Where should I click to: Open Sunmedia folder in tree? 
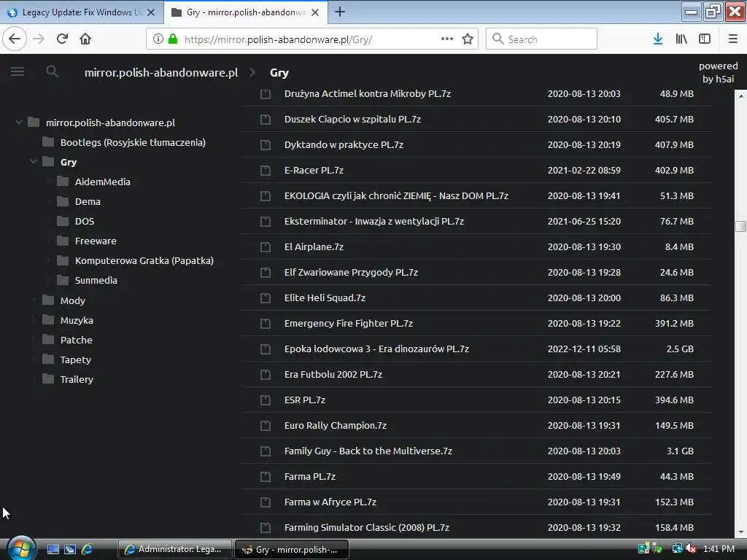[96, 280]
